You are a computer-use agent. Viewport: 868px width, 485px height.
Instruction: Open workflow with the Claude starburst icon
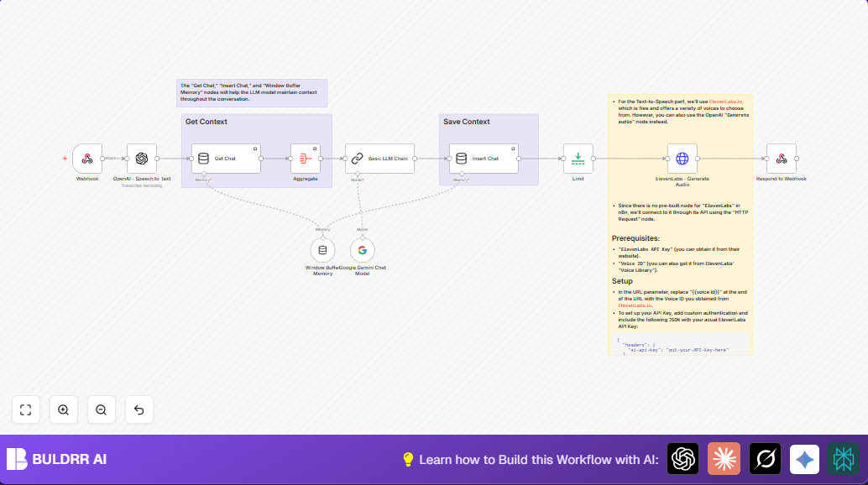(x=724, y=459)
